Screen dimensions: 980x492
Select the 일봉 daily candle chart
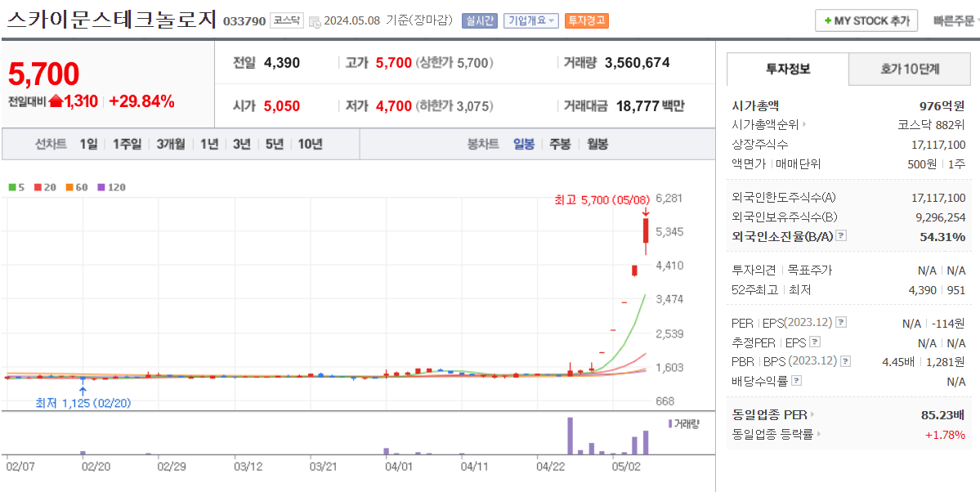(x=524, y=145)
